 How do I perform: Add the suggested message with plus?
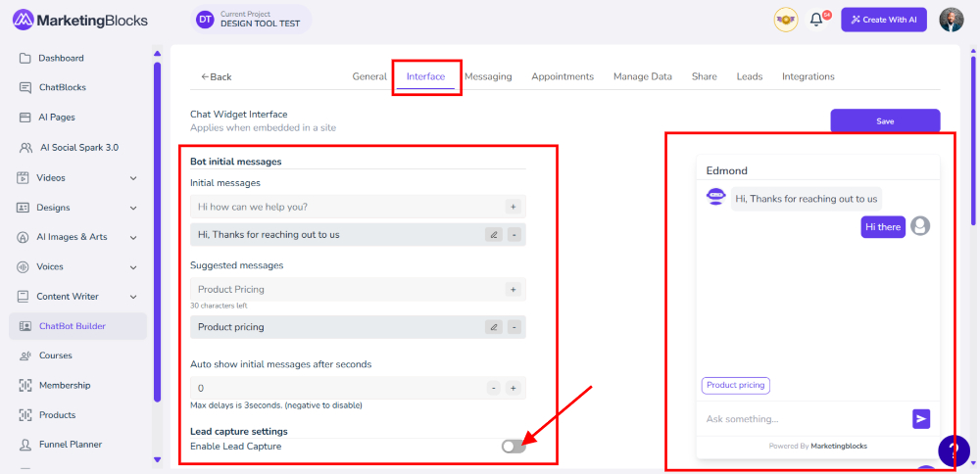(513, 289)
